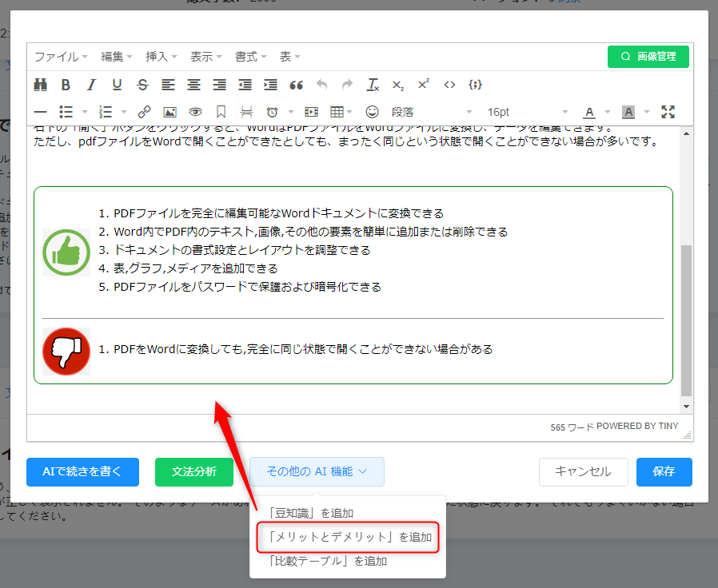Apply subscript formatting
Viewport: 718px width, 588px height.
coord(398,85)
